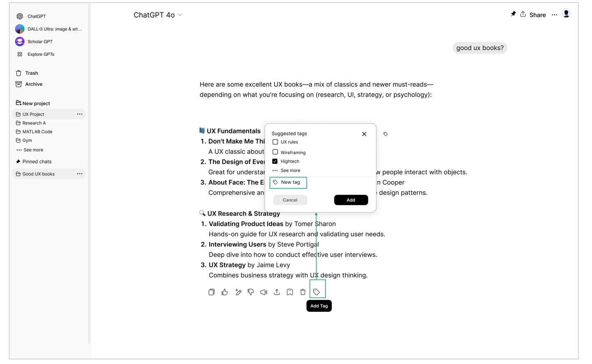
Task: Open the ChatGPT 4o model dropdown
Action: [x=158, y=15]
